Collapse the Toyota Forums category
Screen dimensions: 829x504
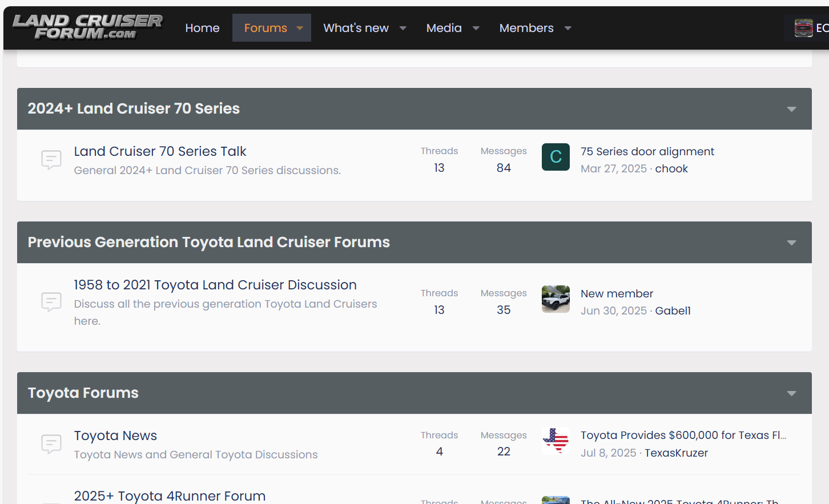click(791, 393)
